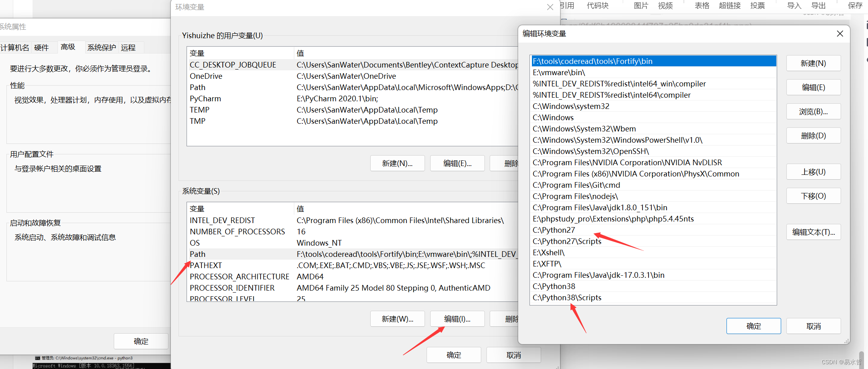Select the jdk-17.0.3.1\bin path entry
This screenshot has height=369, width=868.
(653, 275)
